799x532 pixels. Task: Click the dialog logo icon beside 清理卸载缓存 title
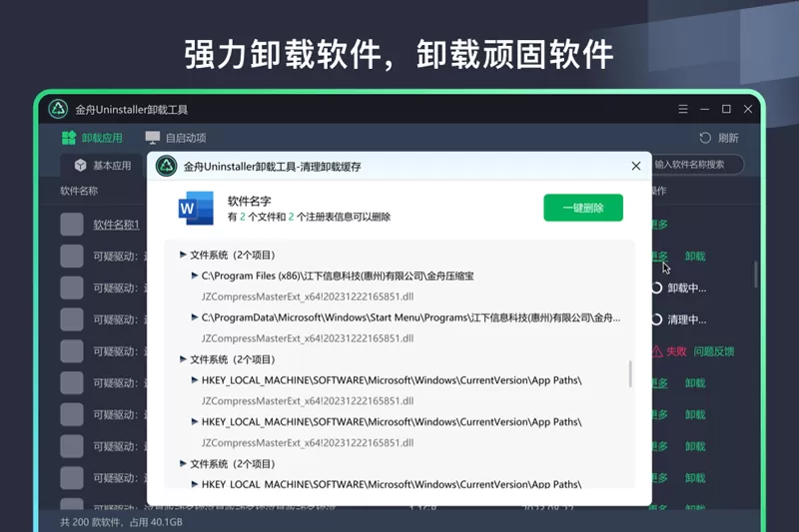[x=166, y=166]
